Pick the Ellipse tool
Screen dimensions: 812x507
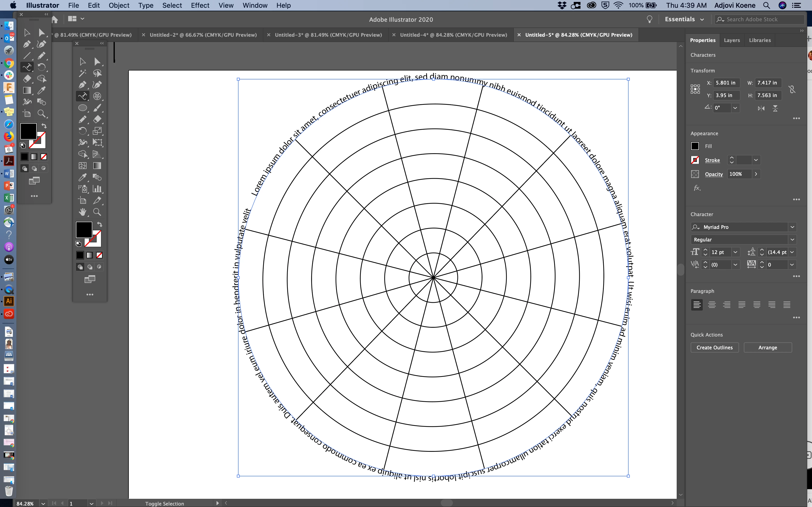[83, 108]
